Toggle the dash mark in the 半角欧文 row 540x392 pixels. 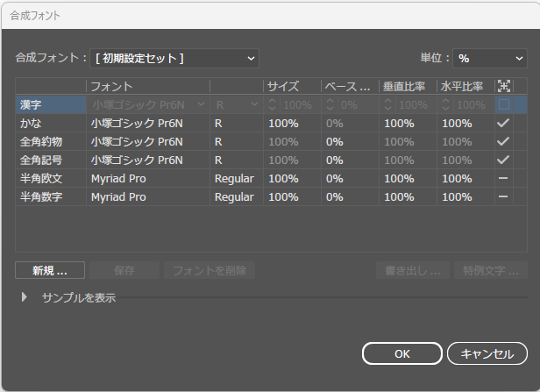pyautogui.click(x=503, y=179)
